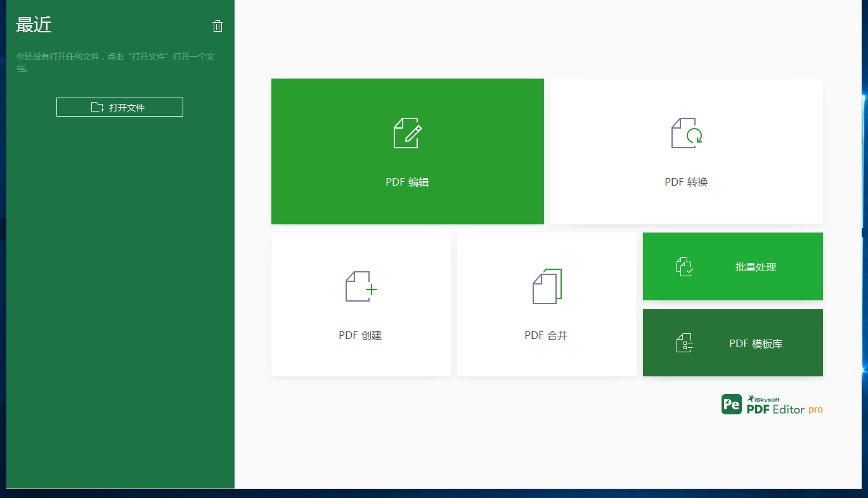
Task: Click the green Pe logo icon
Action: point(730,404)
